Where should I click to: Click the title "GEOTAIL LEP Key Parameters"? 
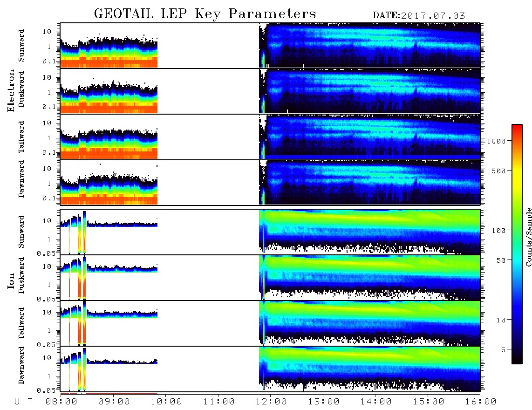click(205, 14)
